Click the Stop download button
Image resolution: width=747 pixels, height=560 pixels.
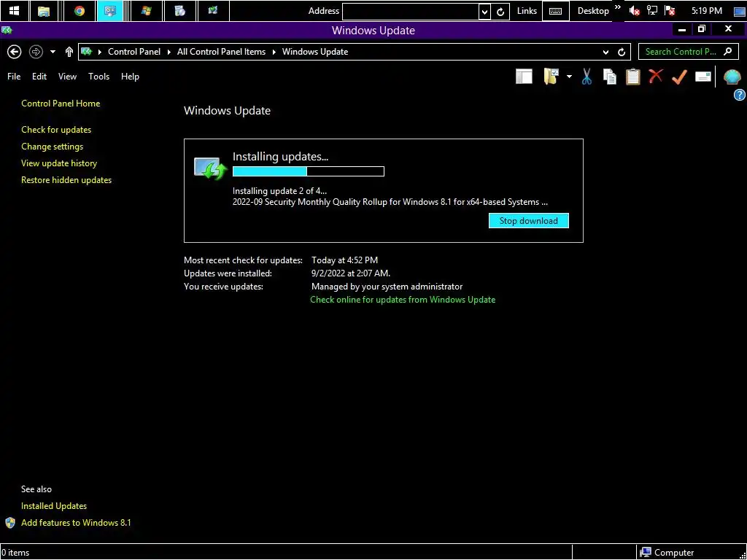coord(528,220)
